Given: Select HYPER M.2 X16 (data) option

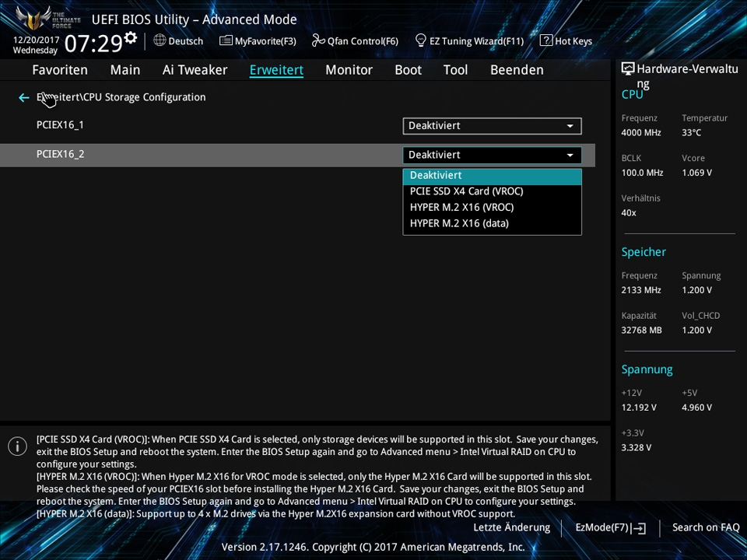Looking at the screenshot, I should tap(492, 223).
